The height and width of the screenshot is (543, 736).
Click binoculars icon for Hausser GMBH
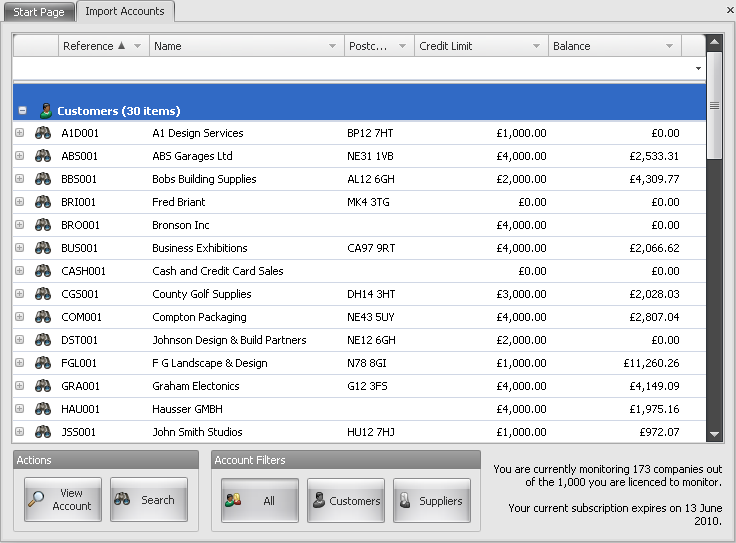[43, 409]
